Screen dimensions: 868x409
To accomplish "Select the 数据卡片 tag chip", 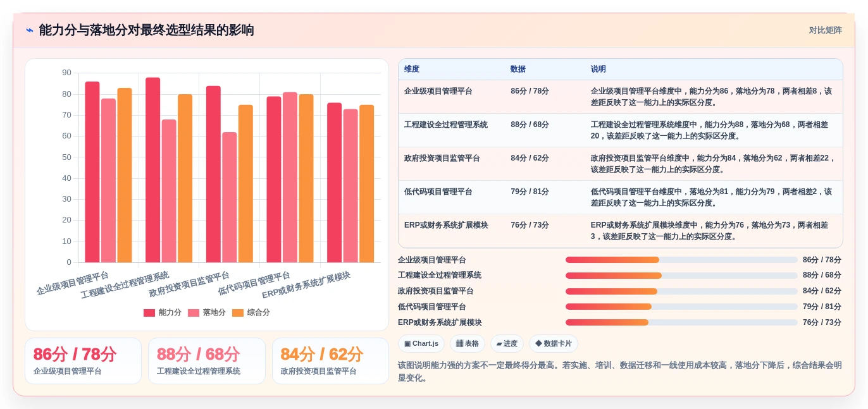I will click(x=553, y=344).
